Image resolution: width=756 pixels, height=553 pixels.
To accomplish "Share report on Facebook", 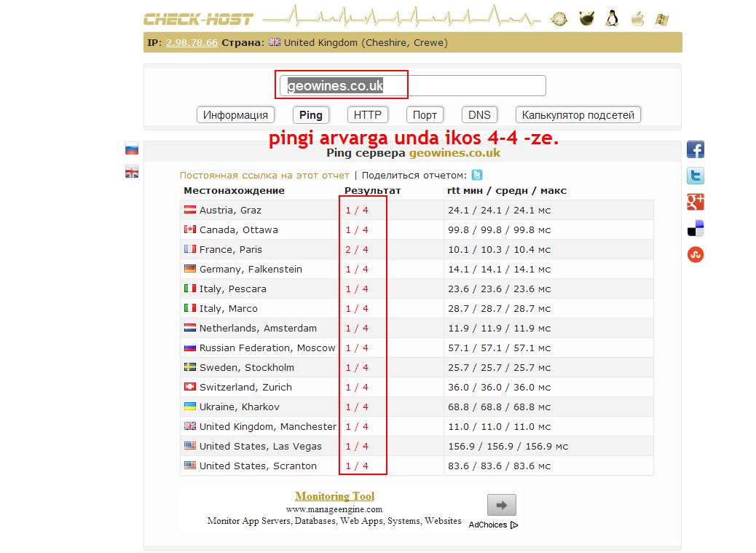I will pyautogui.click(x=696, y=150).
